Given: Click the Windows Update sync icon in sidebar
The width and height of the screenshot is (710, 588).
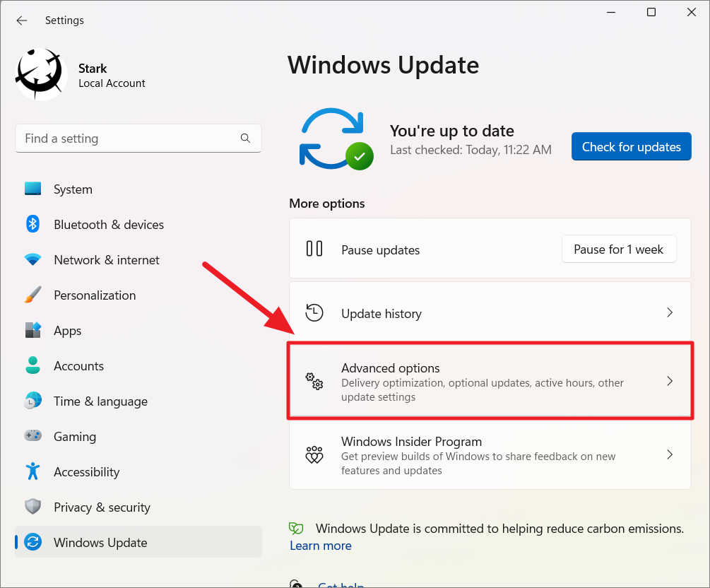Looking at the screenshot, I should tap(32, 542).
